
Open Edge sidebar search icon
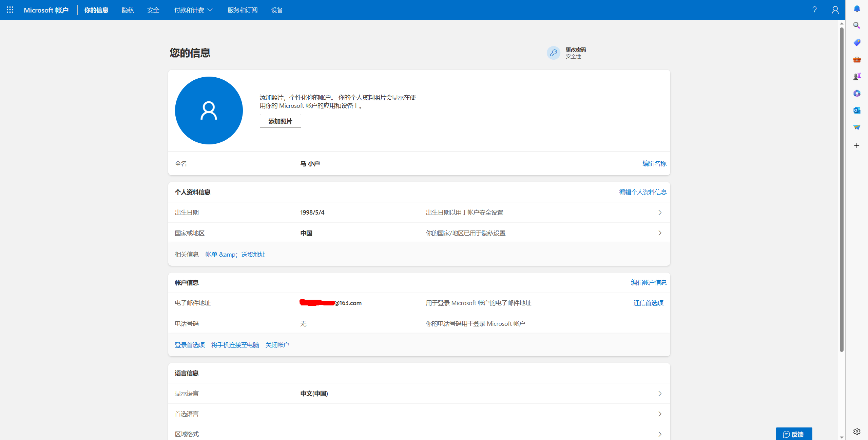click(x=857, y=25)
